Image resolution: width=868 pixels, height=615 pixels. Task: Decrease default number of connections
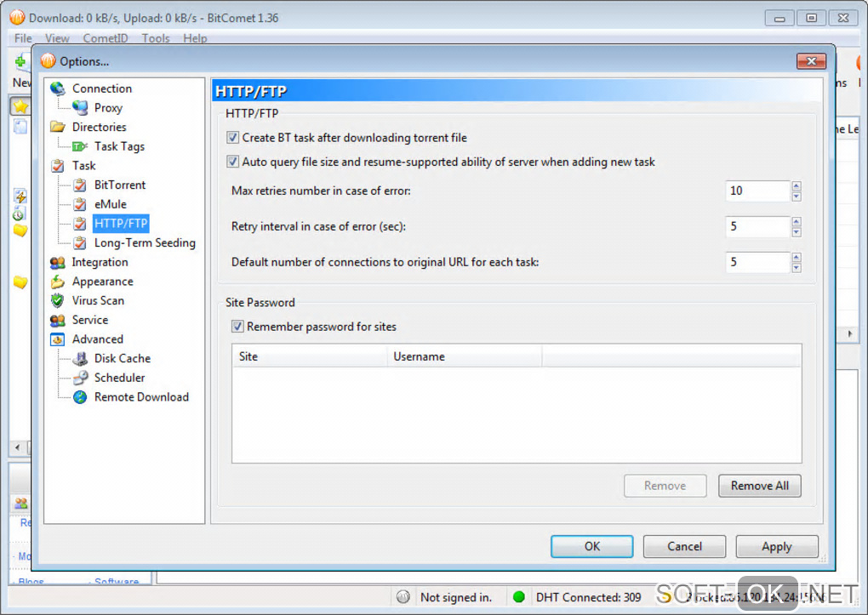[x=796, y=268]
